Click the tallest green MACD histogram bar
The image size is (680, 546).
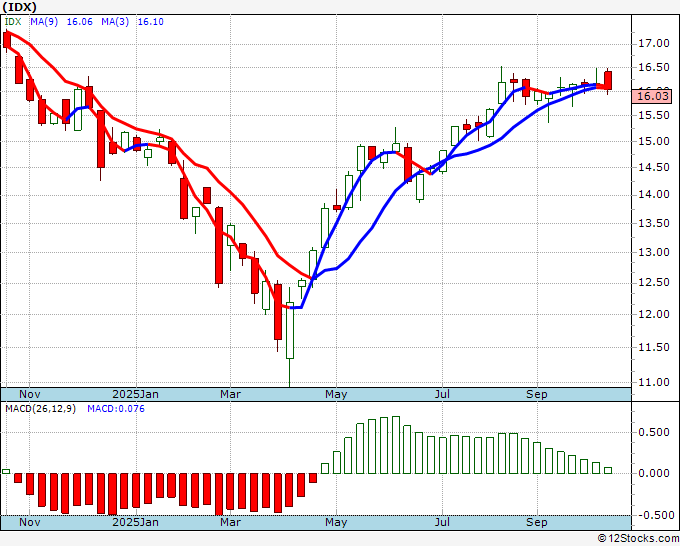coord(396,445)
